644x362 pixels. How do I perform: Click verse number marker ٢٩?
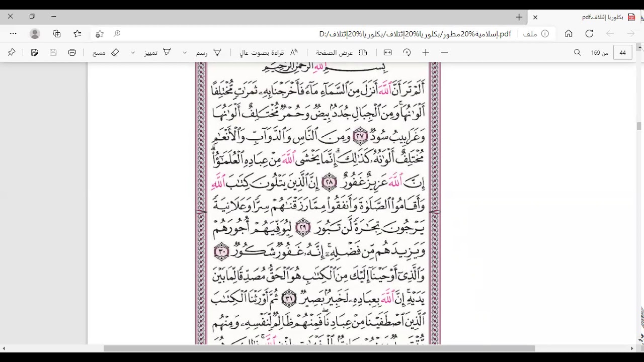303,228
